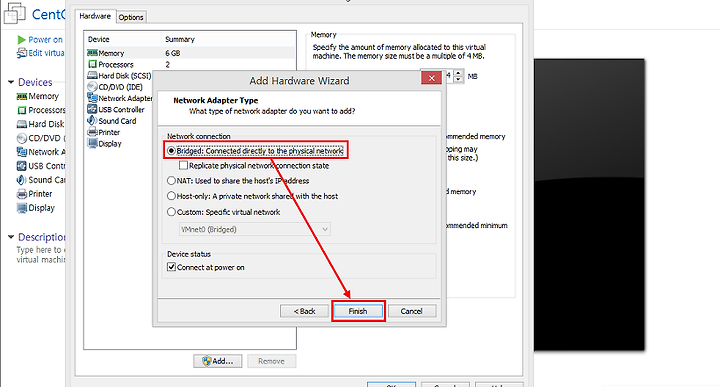
Task: Collapse the Description section in the sidebar
Action: point(11,237)
